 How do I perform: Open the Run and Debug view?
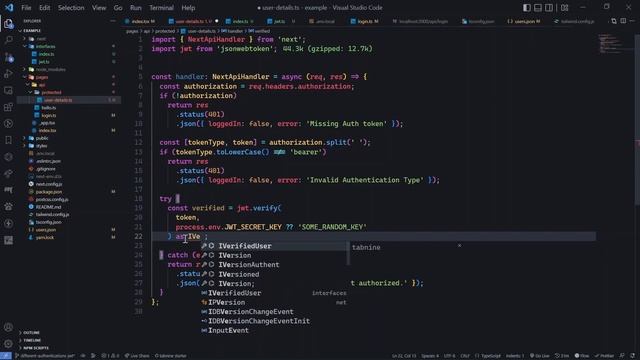8,73
